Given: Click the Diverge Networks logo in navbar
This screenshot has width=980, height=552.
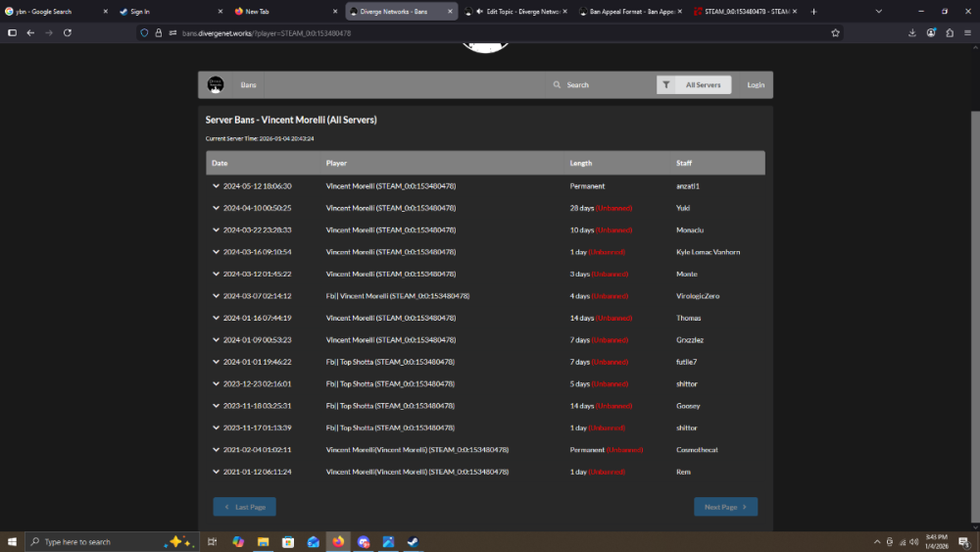Looking at the screenshot, I should coord(216,85).
